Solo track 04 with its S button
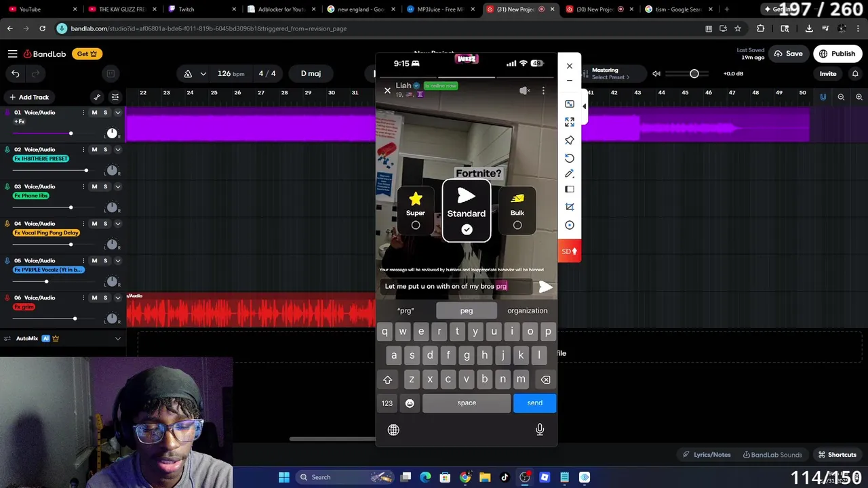868x488 pixels. [x=105, y=224]
